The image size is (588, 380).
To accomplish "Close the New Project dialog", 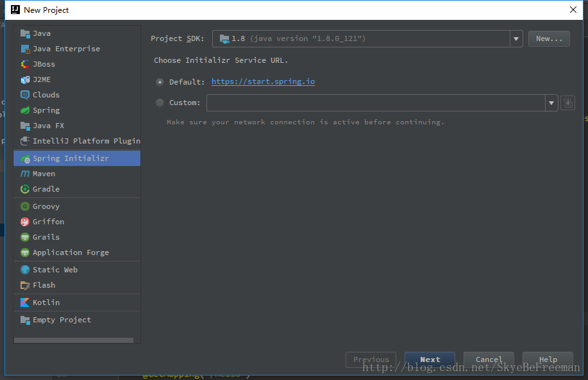I will pyautogui.click(x=573, y=10).
